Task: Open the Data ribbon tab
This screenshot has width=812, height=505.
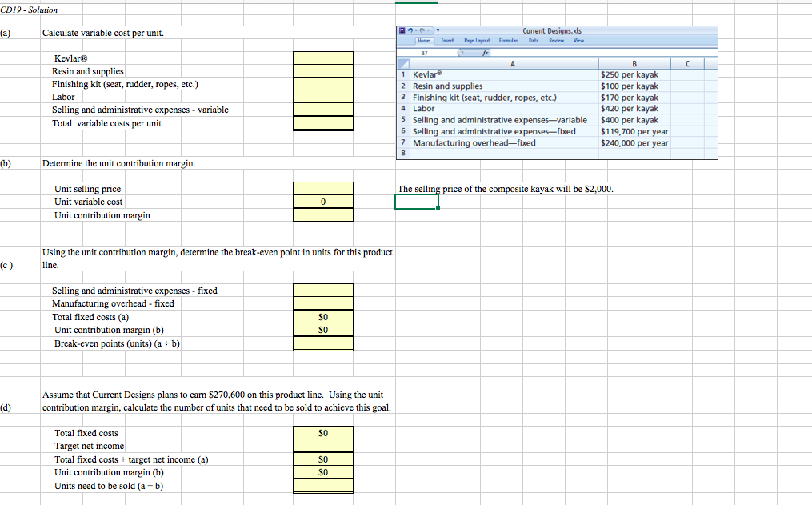Action: click(534, 40)
